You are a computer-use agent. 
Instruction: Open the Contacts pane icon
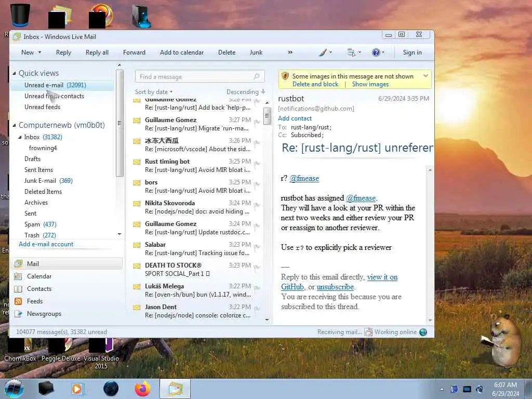coord(18,289)
